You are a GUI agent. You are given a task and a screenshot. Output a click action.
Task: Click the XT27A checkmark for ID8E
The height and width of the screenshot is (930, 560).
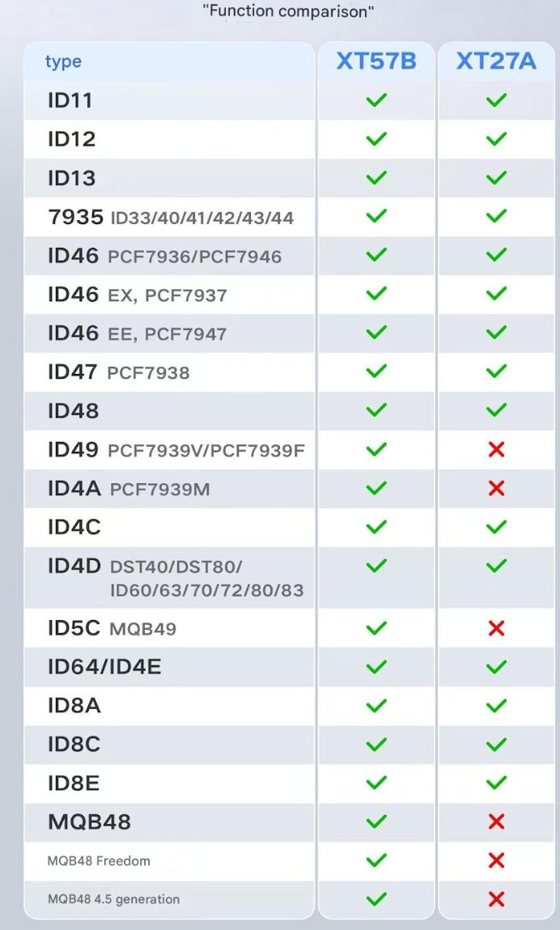pyautogui.click(x=496, y=783)
